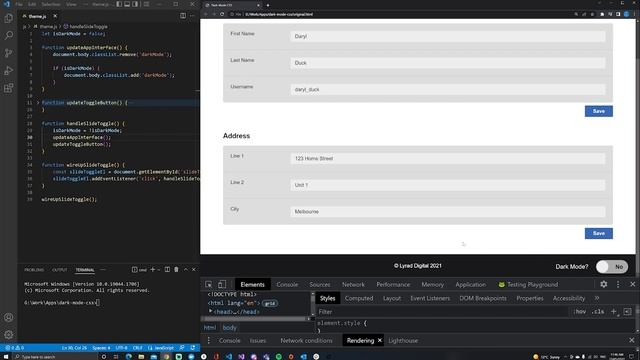640x360 pixels.
Task: Click the Styles Filter input
Action: point(443,312)
